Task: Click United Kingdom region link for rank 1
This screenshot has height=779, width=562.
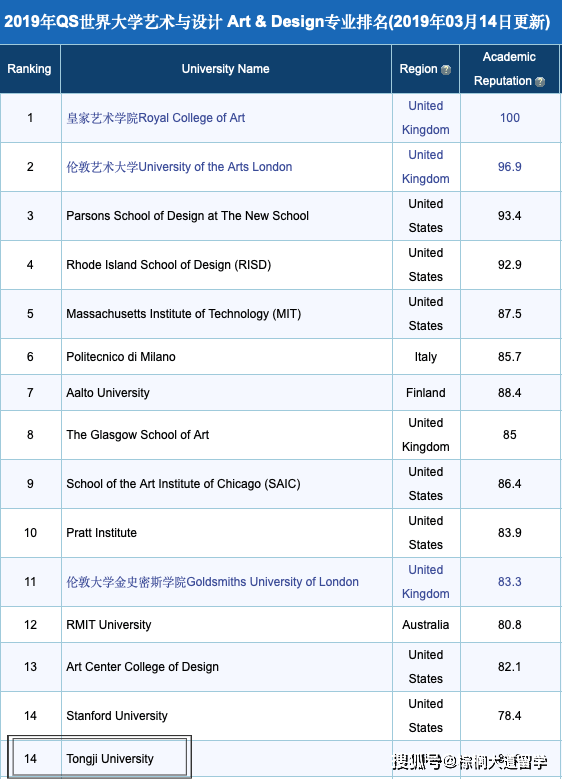Action: click(425, 118)
